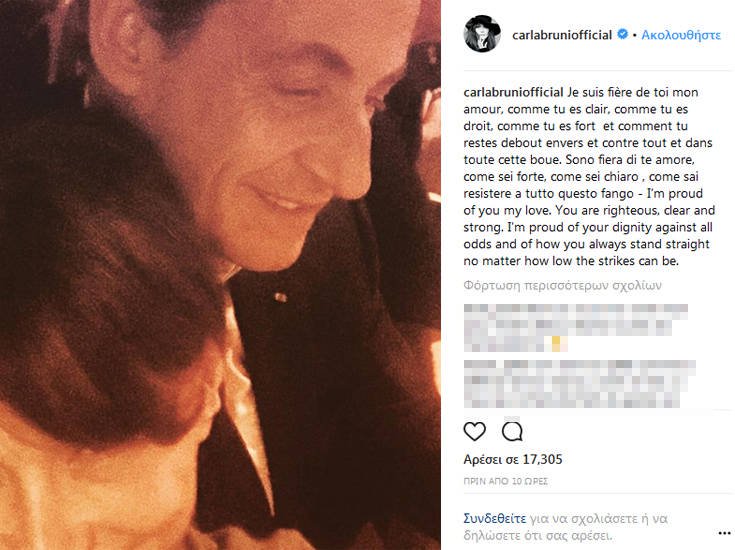The height and width of the screenshot is (550, 735).
Task: Click the first blurred comment
Action: pos(576,328)
